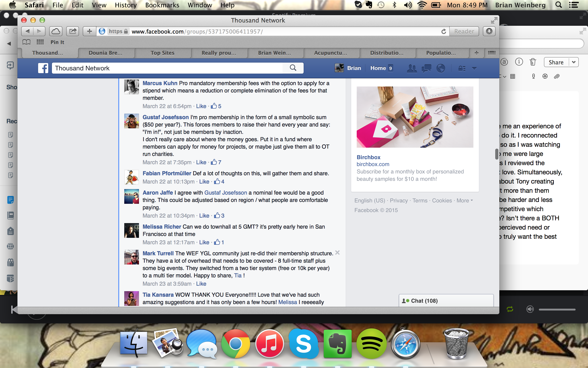Image resolution: width=588 pixels, height=368 pixels.
Task: Open Marcus Kuhn's profile link
Action: (x=160, y=83)
